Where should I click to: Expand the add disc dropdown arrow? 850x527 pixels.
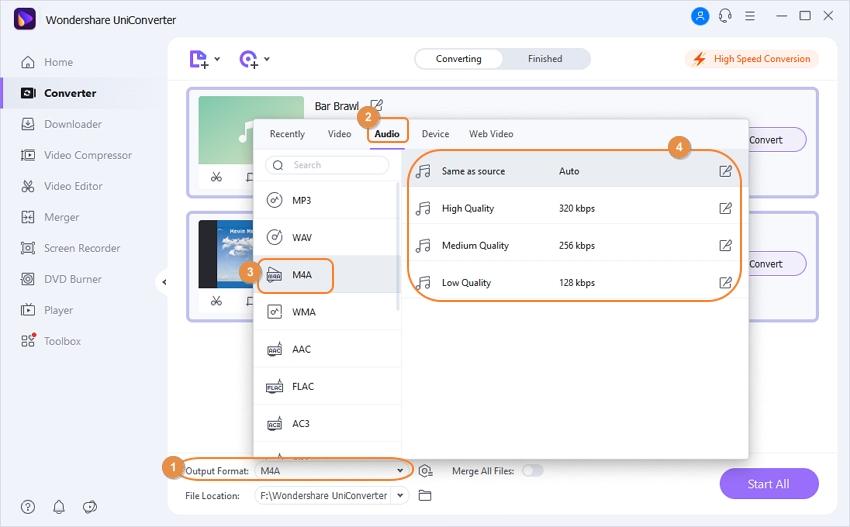point(267,59)
